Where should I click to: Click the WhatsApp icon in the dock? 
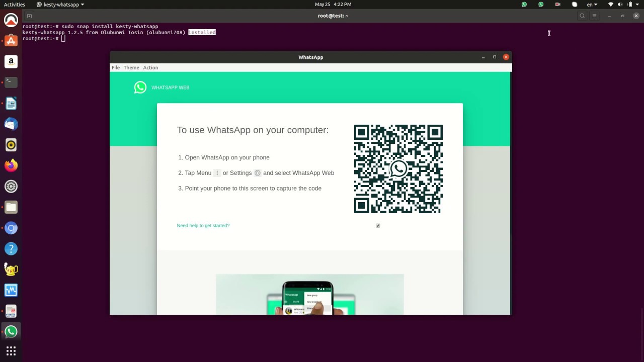[11, 332]
